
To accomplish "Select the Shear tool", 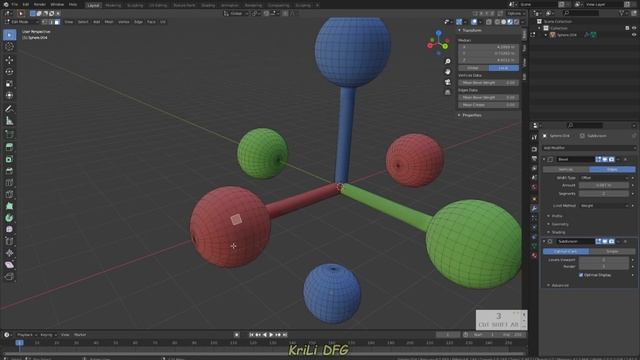I will 9,265.
